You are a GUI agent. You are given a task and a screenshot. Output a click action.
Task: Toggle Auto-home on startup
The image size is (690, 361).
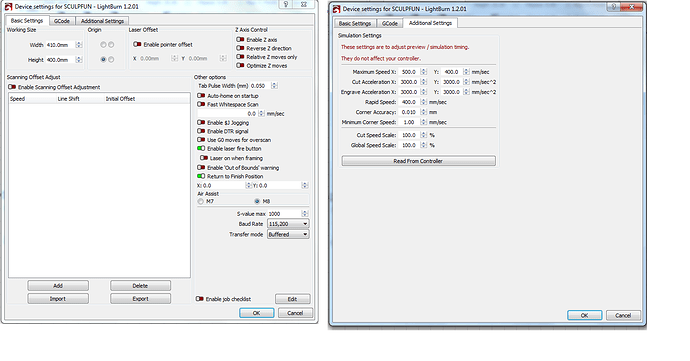click(x=201, y=96)
